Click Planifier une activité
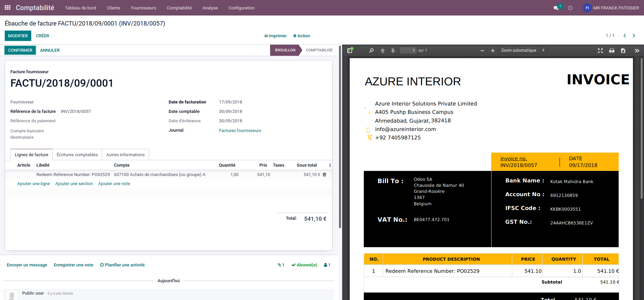The height and width of the screenshot is (300, 644). tap(122, 265)
